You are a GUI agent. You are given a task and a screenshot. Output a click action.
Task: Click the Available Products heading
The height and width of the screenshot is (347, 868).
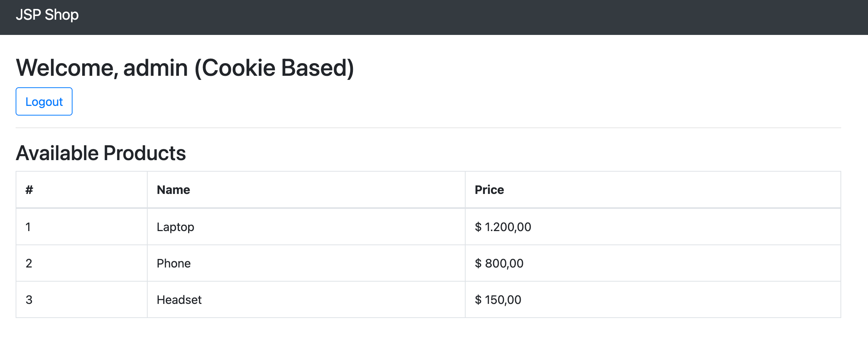click(101, 153)
